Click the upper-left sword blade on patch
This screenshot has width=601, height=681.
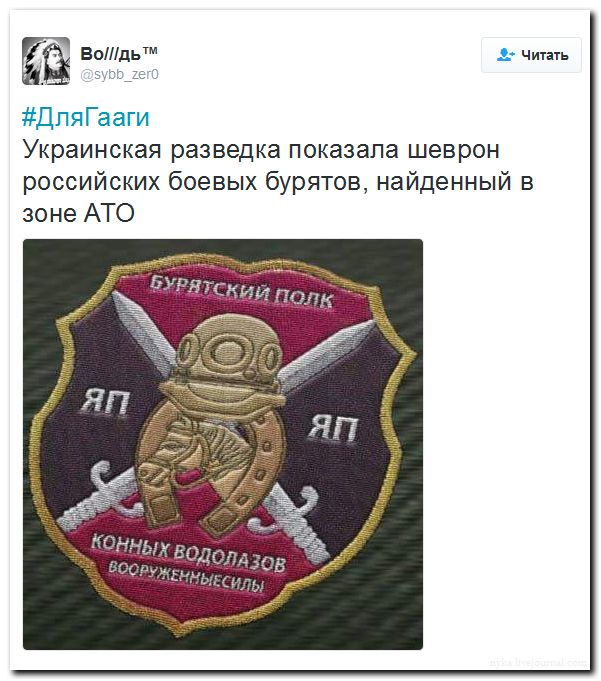tap(143, 331)
